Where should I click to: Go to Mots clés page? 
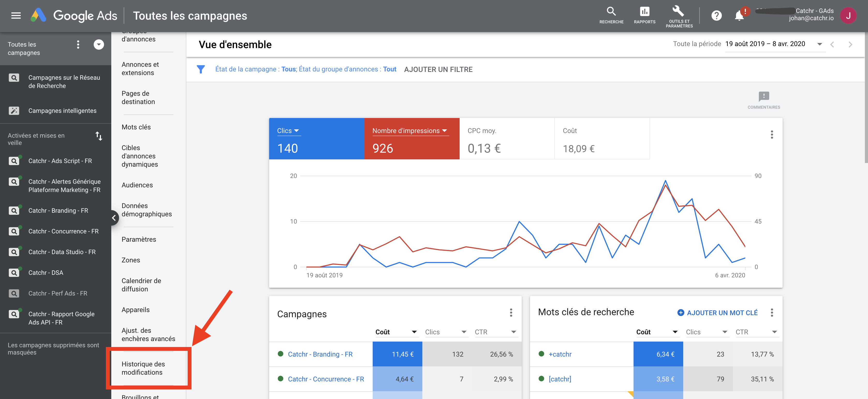[x=136, y=127]
